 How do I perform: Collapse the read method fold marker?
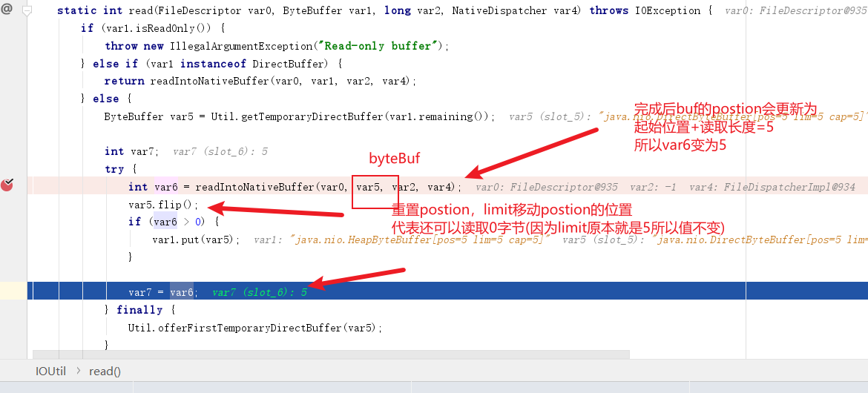coord(27,11)
